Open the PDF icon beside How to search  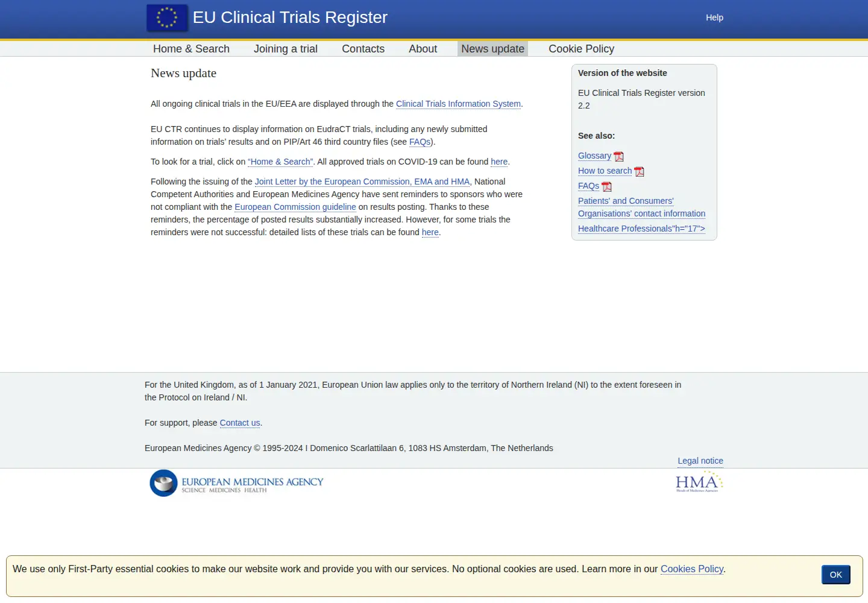[640, 172]
